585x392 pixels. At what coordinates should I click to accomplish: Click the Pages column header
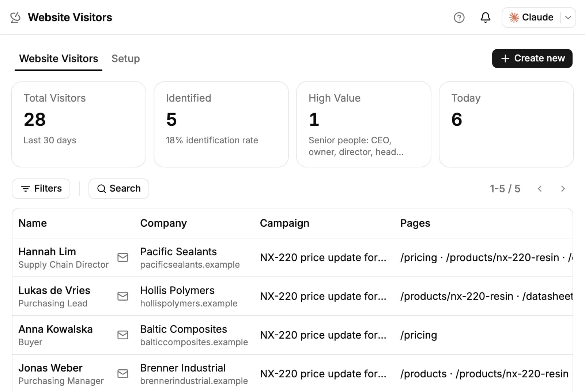pos(415,223)
